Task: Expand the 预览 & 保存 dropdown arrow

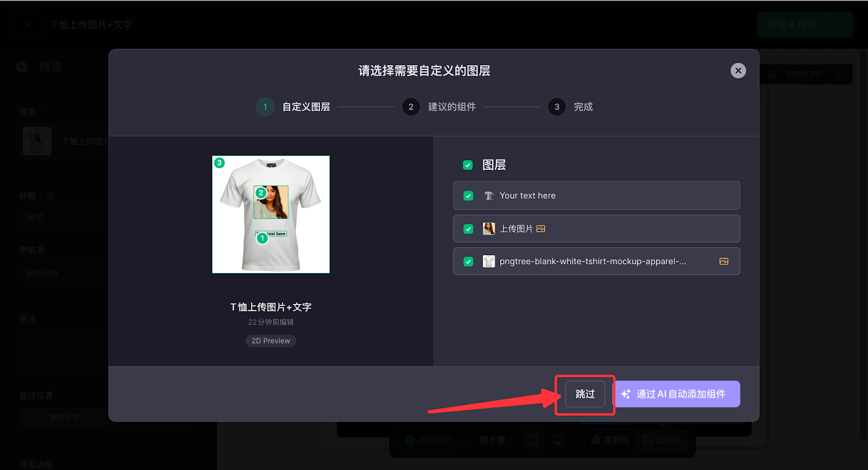Action: [x=840, y=25]
